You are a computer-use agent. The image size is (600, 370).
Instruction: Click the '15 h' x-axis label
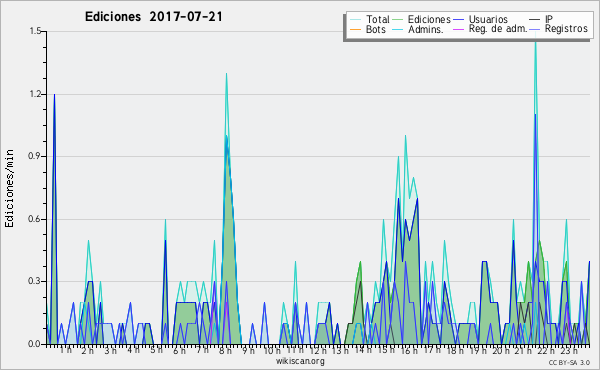386,350
